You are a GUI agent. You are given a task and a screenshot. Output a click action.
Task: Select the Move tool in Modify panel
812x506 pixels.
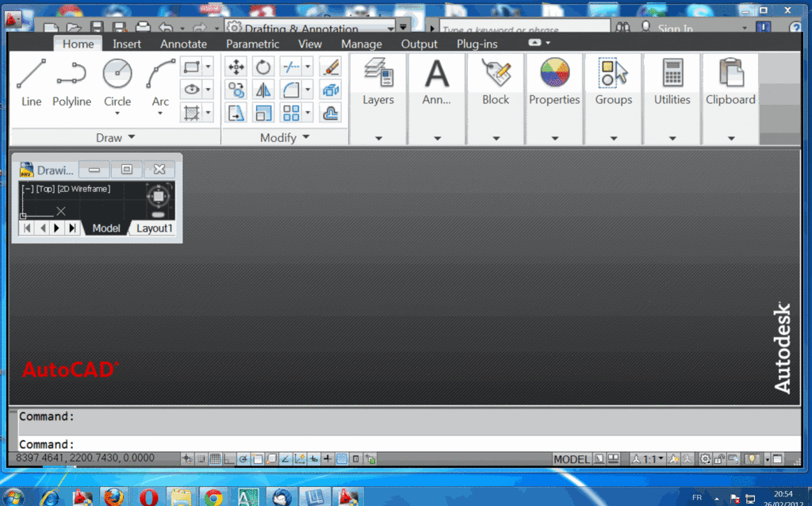pyautogui.click(x=236, y=67)
